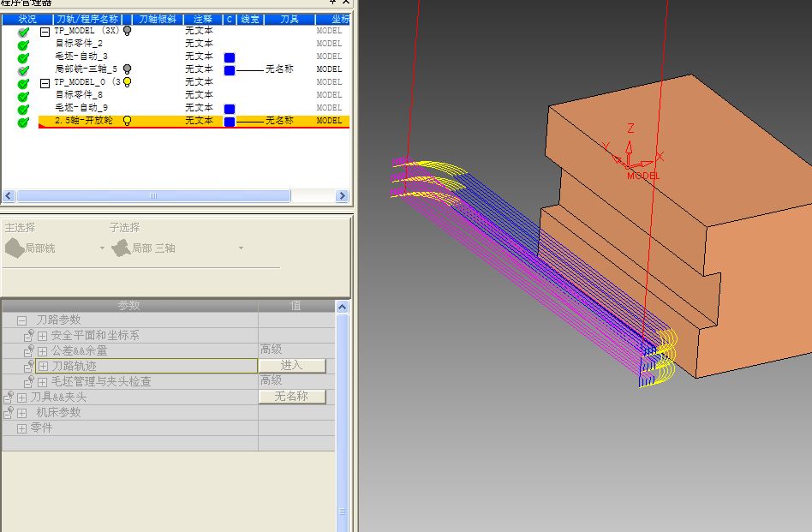
Task: Expand the 安全平面和坐标系 parameter group
Action: click(x=43, y=336)
